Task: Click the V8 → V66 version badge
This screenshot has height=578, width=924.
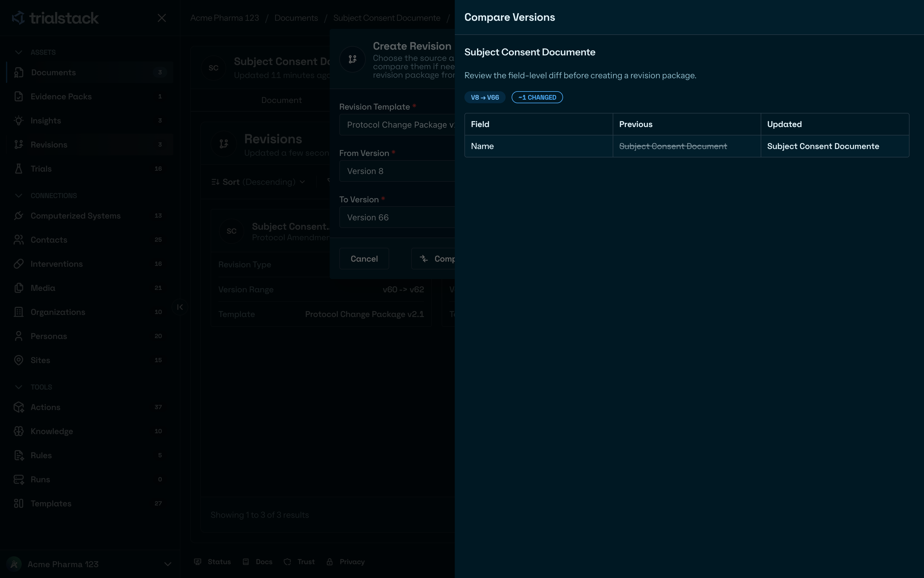Action: [x=485, y=98]
